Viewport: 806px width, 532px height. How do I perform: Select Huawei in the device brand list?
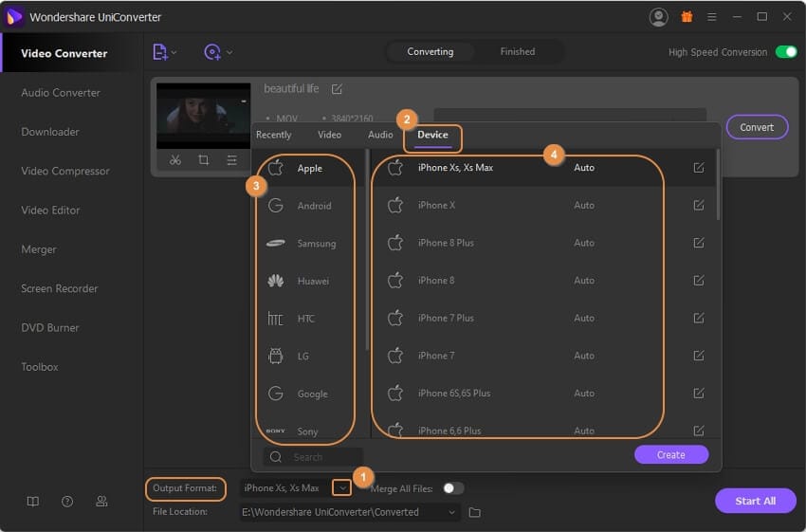[308, 281]
